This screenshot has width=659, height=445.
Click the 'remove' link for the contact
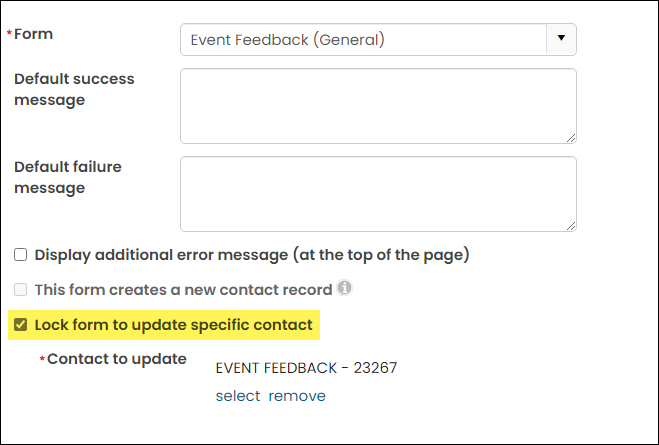tap(297, 396)
